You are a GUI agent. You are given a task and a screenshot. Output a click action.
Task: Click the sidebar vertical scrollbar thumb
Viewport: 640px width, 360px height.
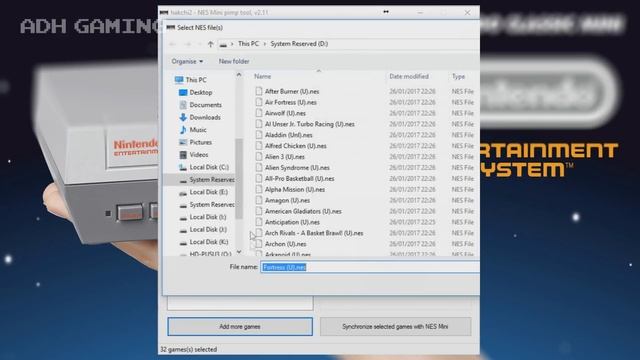pos(239,178)
